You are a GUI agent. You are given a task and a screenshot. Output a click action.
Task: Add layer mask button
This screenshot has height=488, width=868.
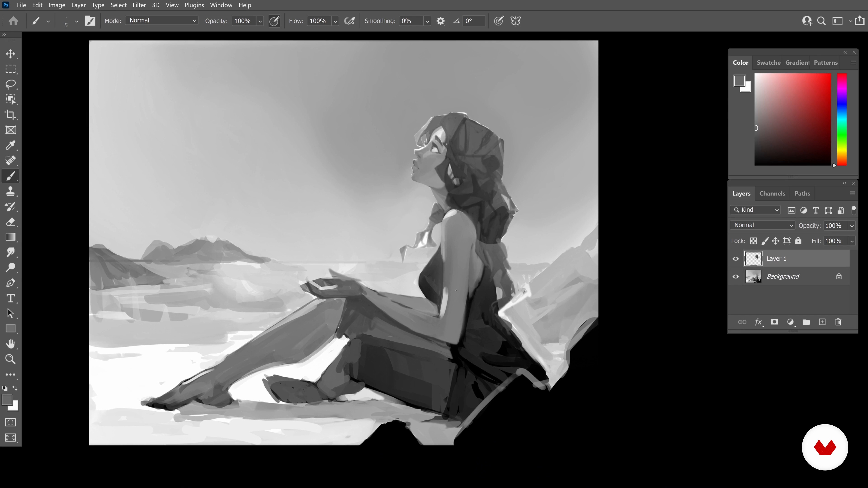pos(774,322)
